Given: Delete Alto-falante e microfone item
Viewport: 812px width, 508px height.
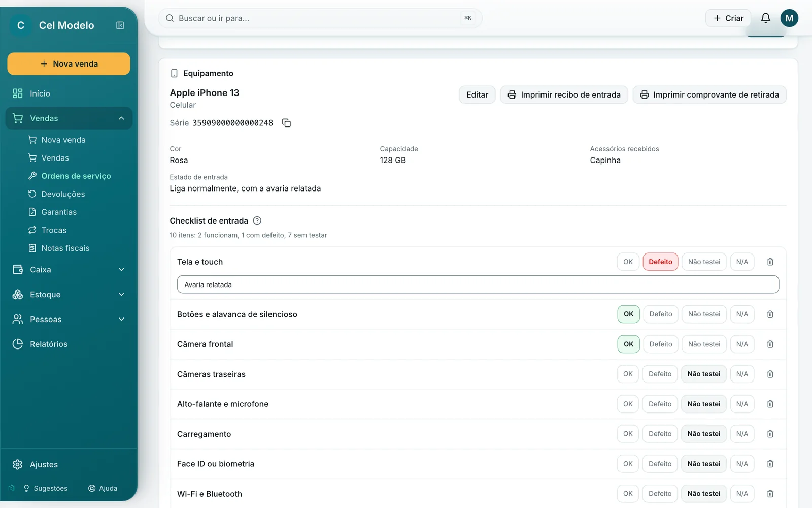Looking at the screenshot, I should pos(770,404).
